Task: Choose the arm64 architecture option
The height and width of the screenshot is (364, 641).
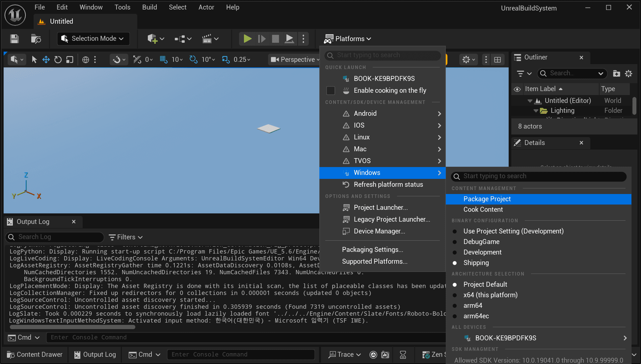Action: [x=472, y=305]
